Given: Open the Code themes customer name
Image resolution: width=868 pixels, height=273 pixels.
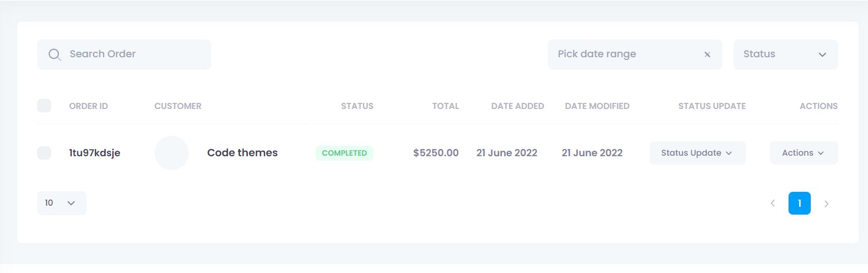Looking at the screenshot, I should 242,153.
